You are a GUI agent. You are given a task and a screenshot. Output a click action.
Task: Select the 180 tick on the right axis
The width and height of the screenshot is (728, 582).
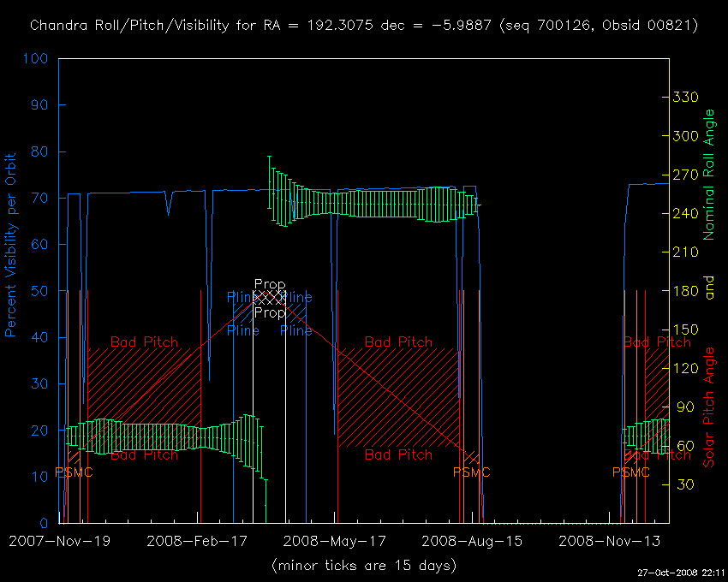click(687, 291)
